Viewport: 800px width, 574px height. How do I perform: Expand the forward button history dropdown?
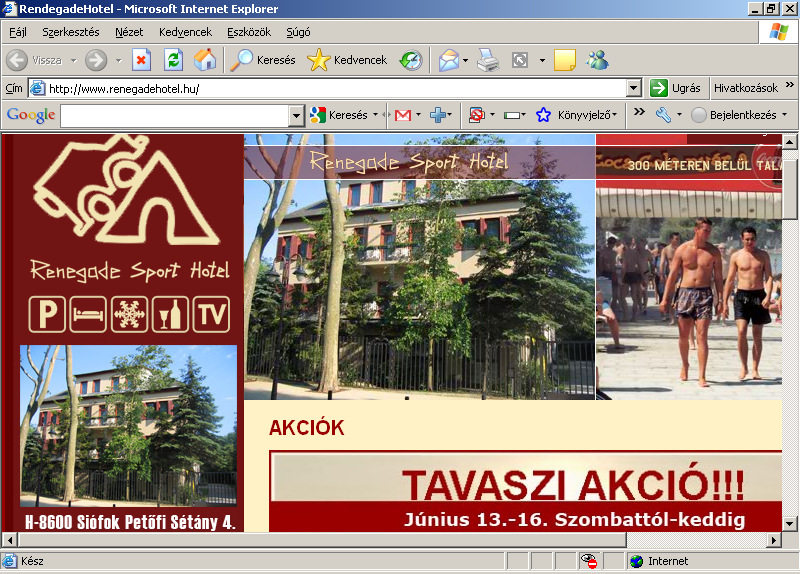119,61
